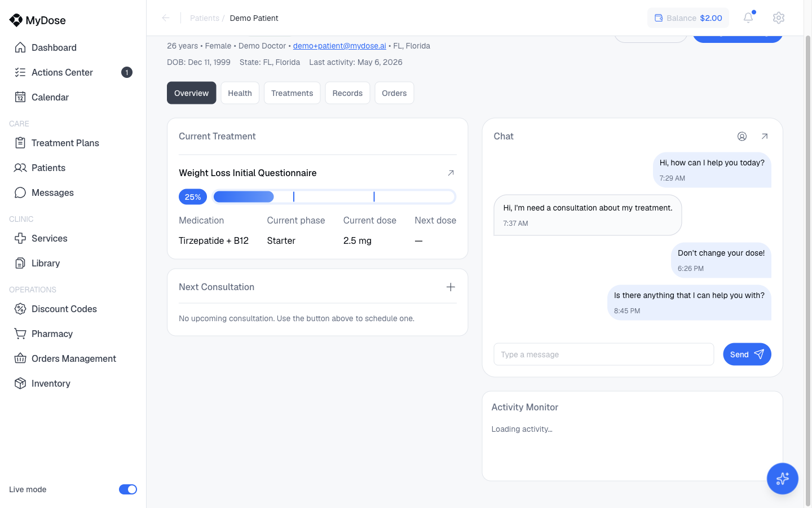Click the '2.5 mg' current dose
812x508 pixels.
358,240
